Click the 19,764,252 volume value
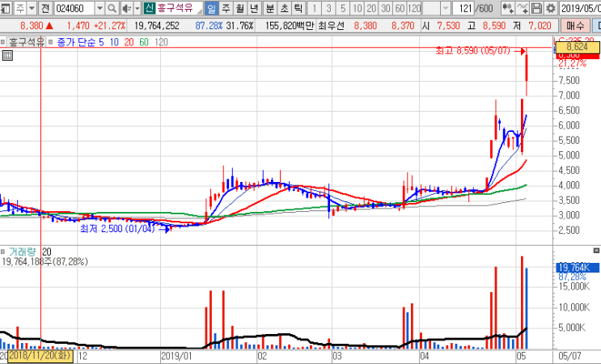This screenshot has width=601, height=364. (x=157, y=26)
